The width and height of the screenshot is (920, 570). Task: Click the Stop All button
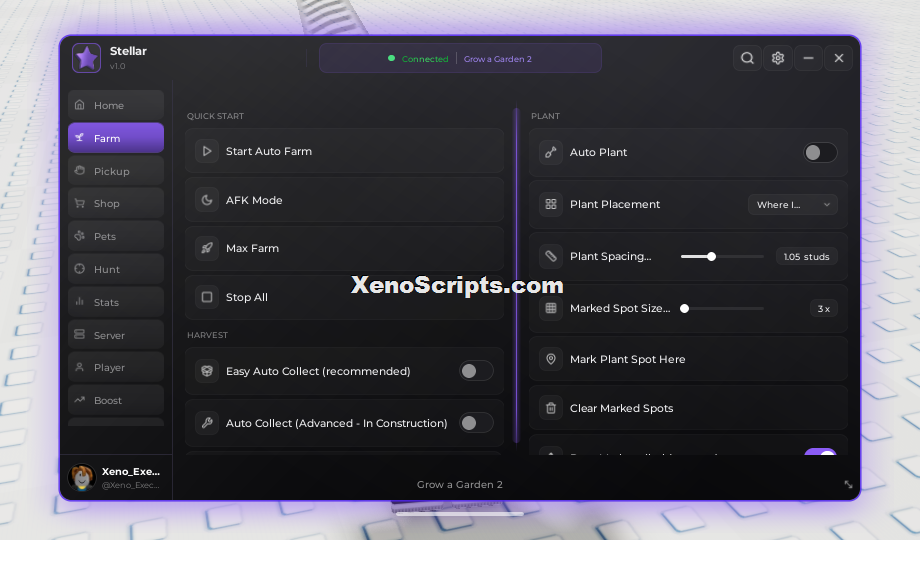(x=344, y=298)
